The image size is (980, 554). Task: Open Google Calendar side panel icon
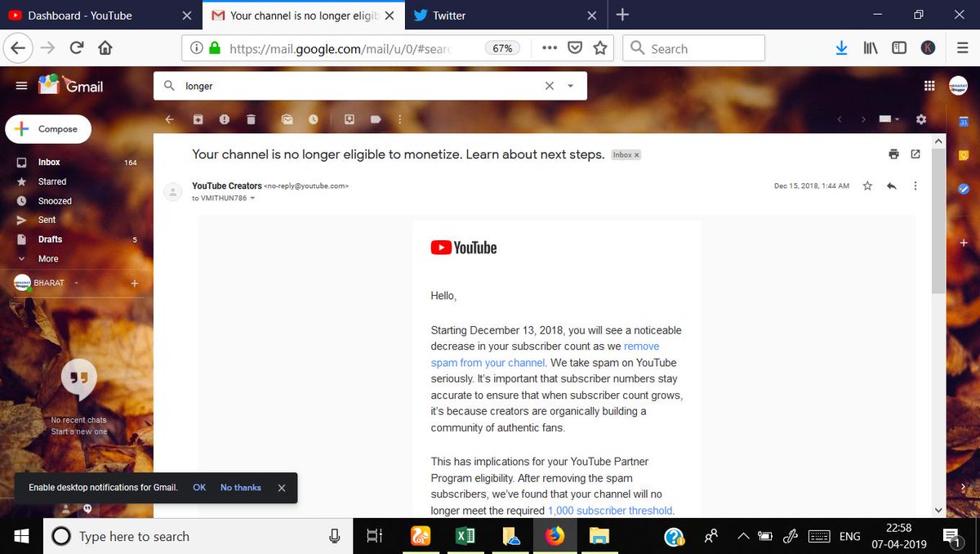click(x=964, y=122)
